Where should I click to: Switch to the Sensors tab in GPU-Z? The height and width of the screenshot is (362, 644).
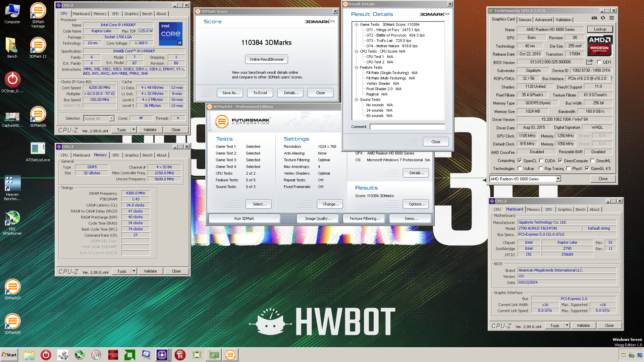pos(525,20)
